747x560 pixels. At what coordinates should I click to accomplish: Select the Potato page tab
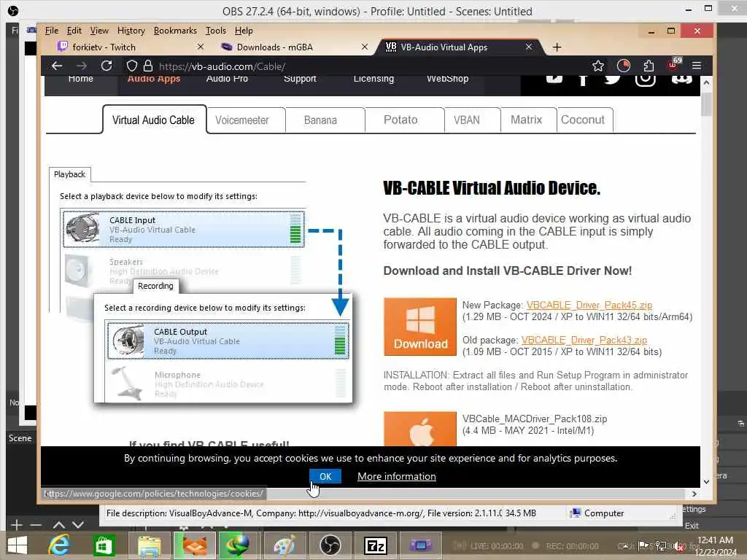click(400, 120)
